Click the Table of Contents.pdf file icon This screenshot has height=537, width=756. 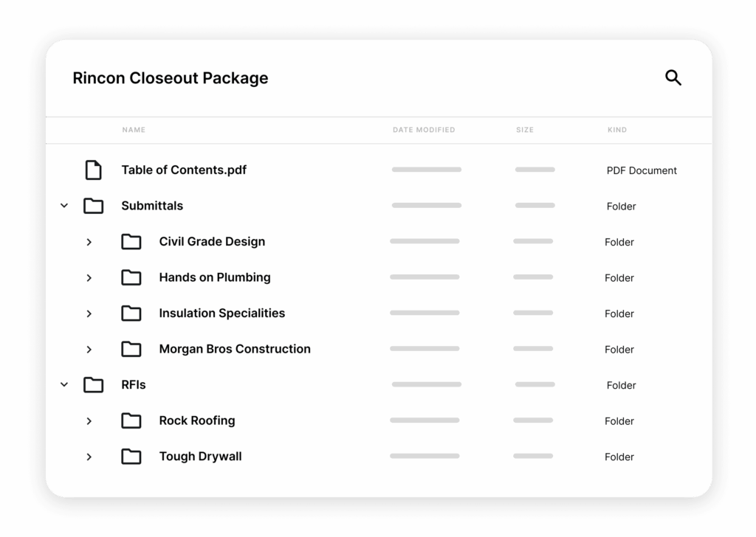(x=93, y=170)
